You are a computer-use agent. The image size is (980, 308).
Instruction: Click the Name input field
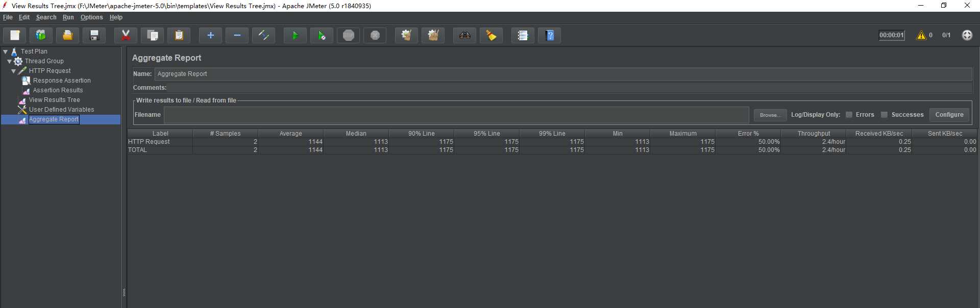(x=563, y=74)
